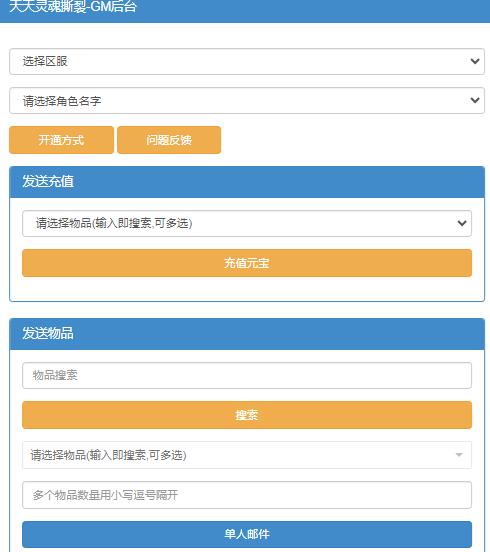The height and width of the screenshot is (552, 490).
Task: Focus the 物品搜索 search input field
Action: click(x=247, y=375)
